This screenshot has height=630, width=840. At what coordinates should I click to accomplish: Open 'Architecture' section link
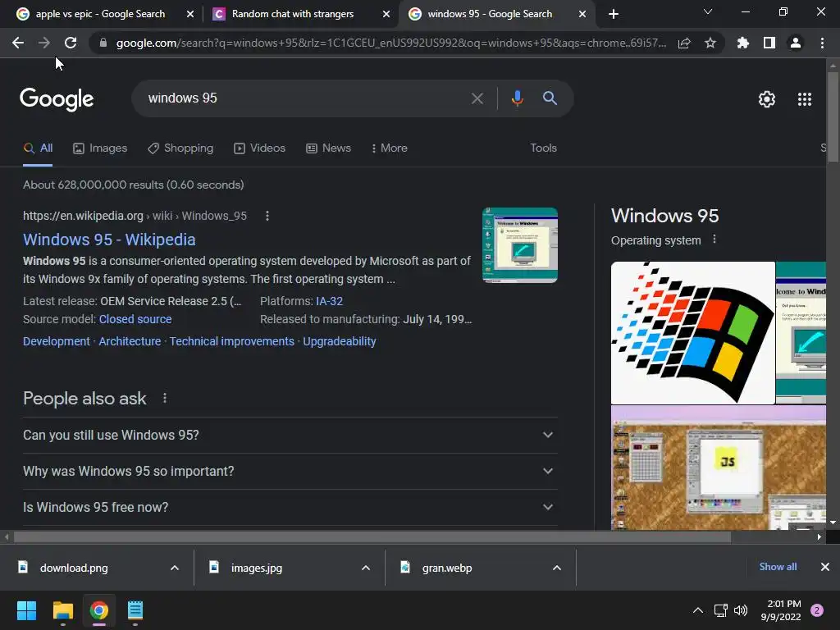(130, 341)
